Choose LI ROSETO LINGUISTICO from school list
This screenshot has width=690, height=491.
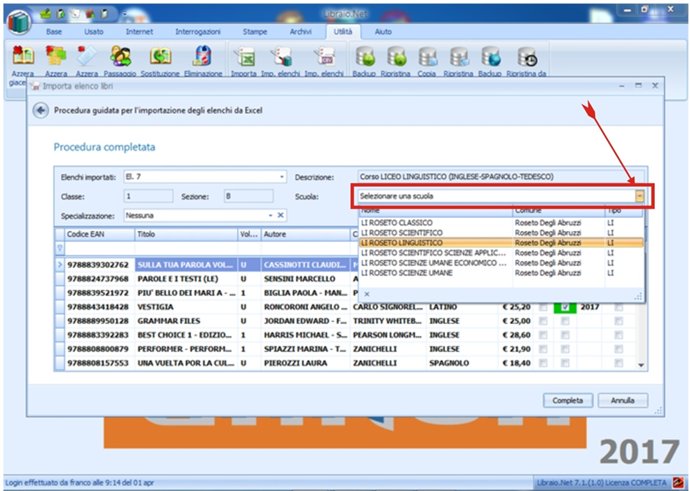coord(501,243)
